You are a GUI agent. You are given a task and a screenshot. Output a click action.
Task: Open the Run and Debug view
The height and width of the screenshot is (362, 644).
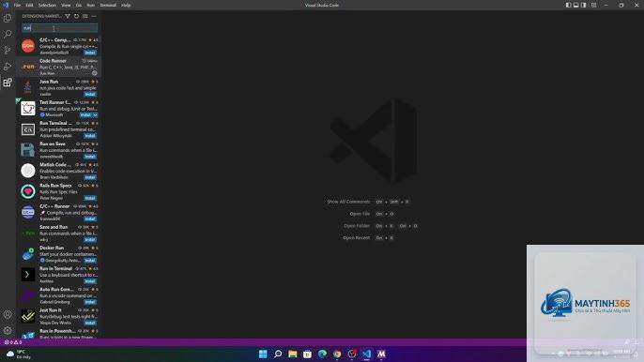pos(8,67)
